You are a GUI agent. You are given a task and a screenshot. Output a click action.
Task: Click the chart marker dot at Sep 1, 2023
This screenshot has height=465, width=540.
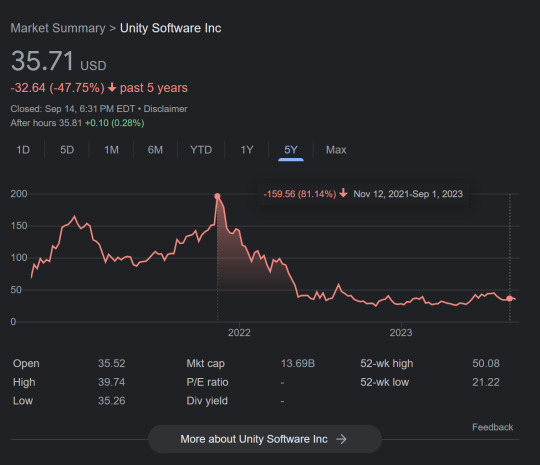(x=509, y=299)
